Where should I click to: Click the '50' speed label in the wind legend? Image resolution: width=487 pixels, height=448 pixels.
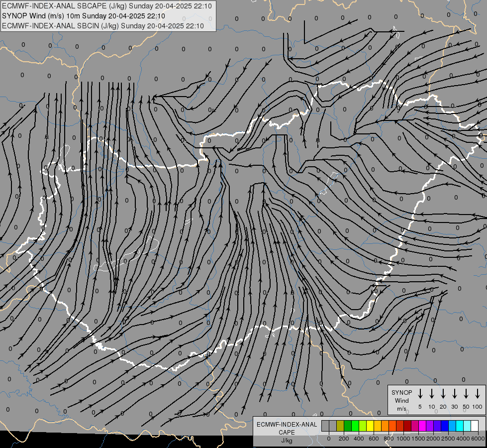466,407
